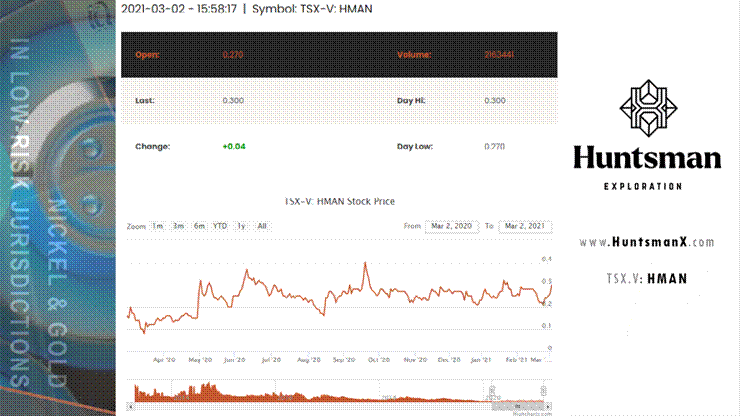Click the Huntsman company name text

(647, 158)
